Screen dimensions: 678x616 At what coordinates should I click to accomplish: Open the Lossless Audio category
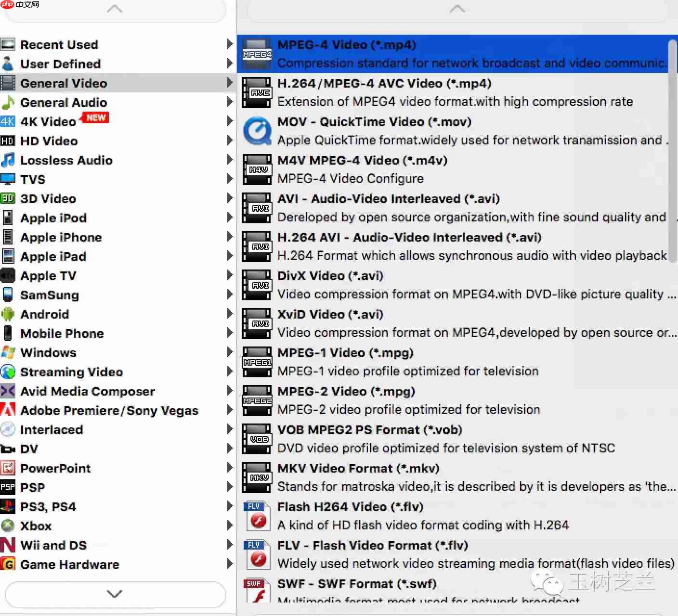[66, 160]
